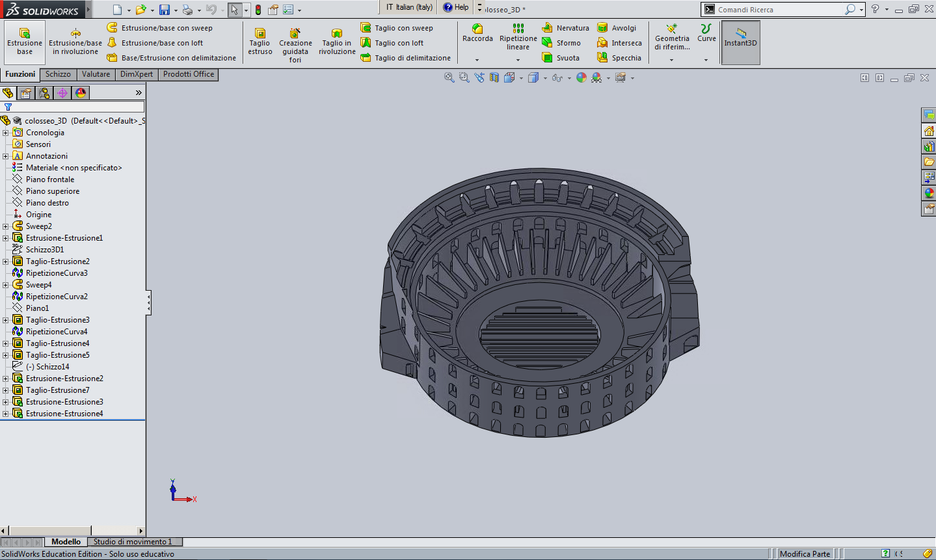
Task: Select the Svuota shell tool
Action: (x=561, y=58)
